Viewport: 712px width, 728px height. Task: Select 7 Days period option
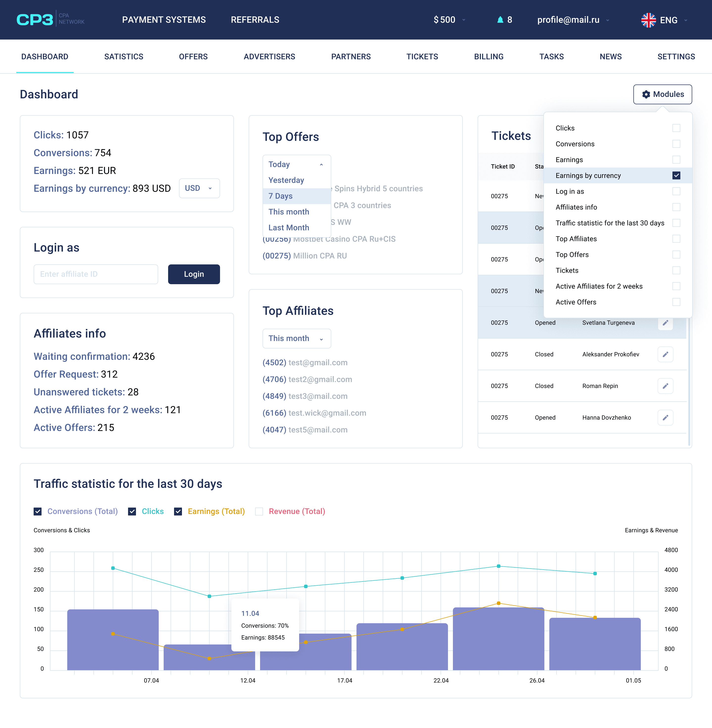click(296, 196)
